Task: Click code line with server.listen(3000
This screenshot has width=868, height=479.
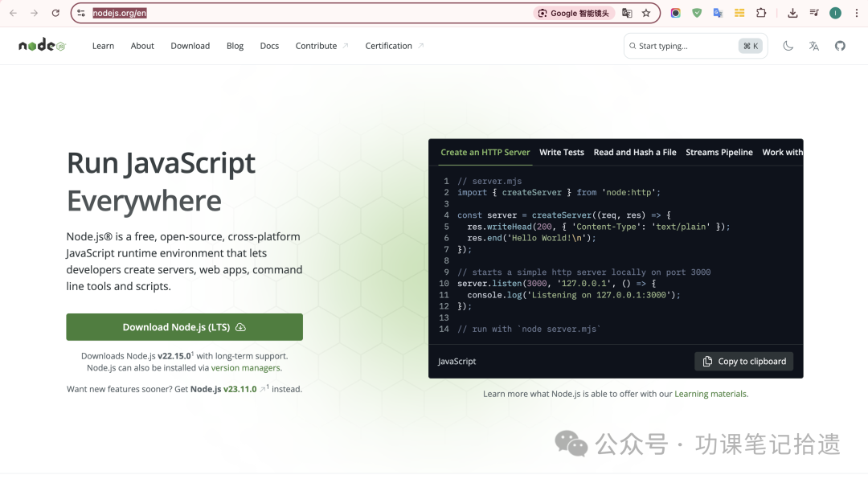Action: click(556, 284)
